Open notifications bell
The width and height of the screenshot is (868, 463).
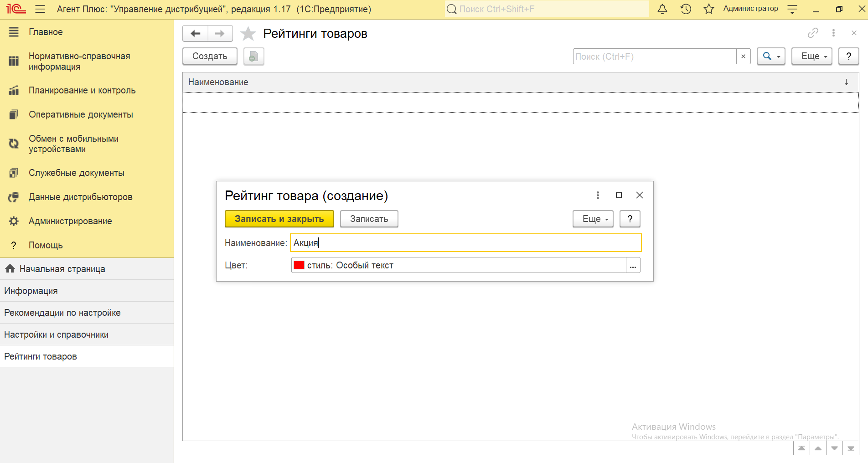(662, 9)
